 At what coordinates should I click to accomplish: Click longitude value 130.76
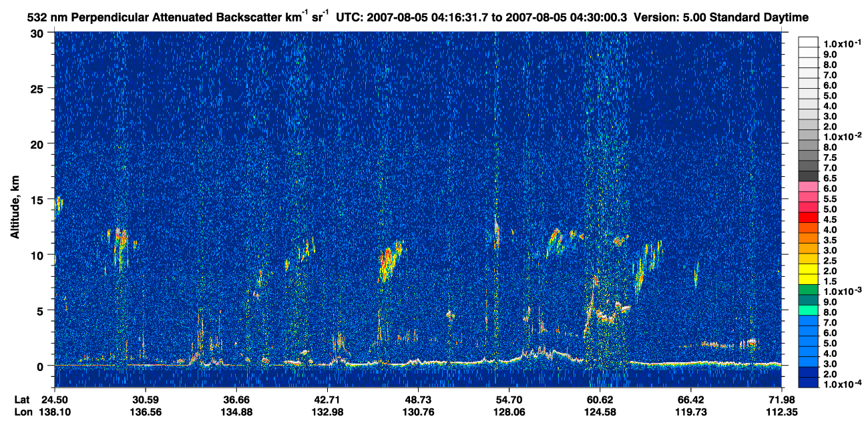pyautogui.click(x=418, y=412)
